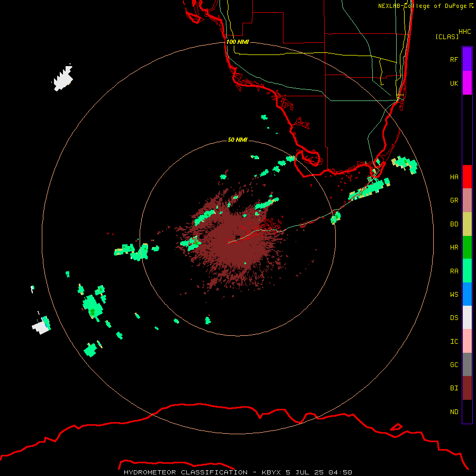Viewport: 476px width, 476px height.
Task: Click the GR legend label
Action: [x=454, y=200]
